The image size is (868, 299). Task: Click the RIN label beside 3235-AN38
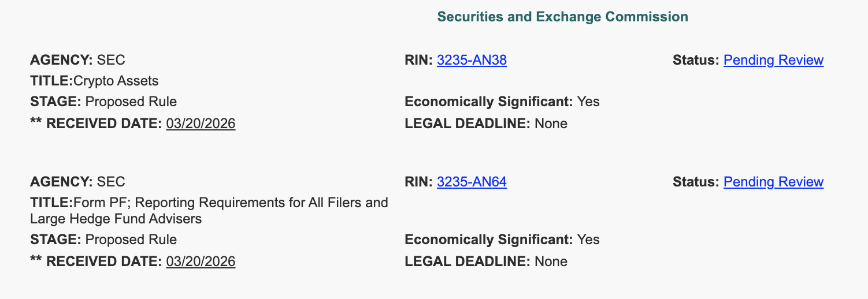coord(419,60)
